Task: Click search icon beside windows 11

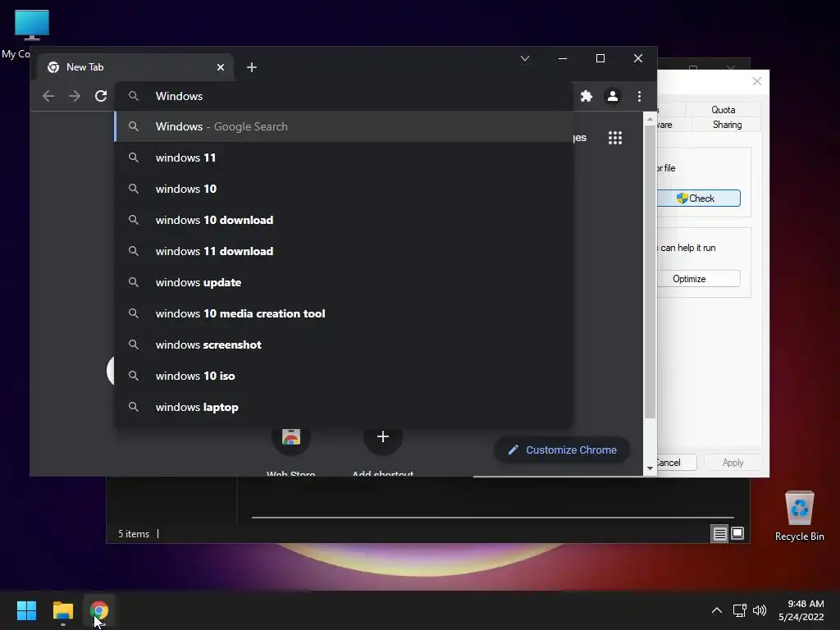Action: (134, 157)
